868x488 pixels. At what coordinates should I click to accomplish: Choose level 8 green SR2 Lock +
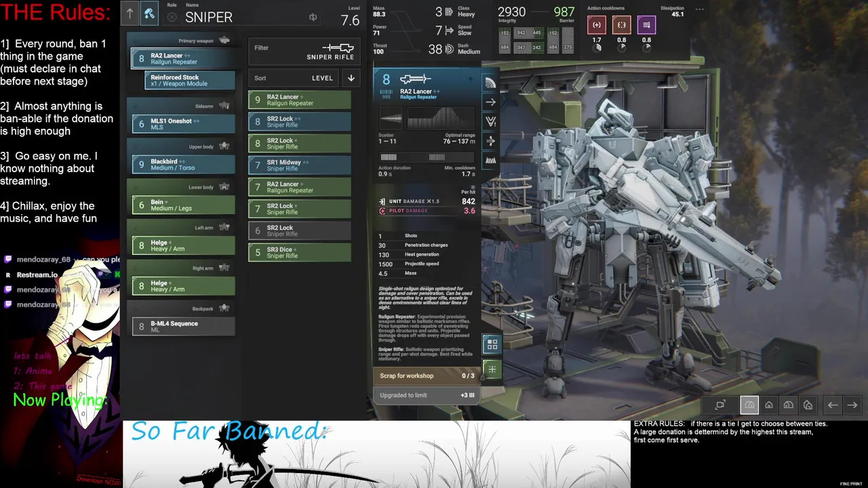tap(300, 143)
